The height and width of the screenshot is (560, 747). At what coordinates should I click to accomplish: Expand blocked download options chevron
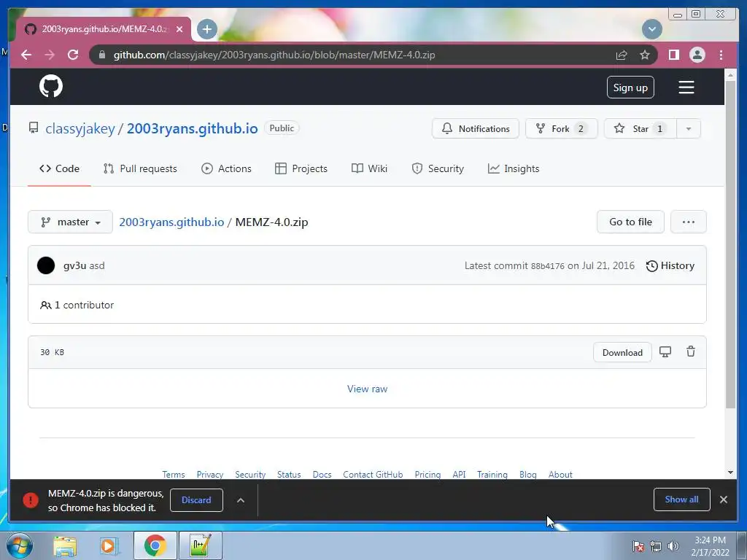point(241,500)
